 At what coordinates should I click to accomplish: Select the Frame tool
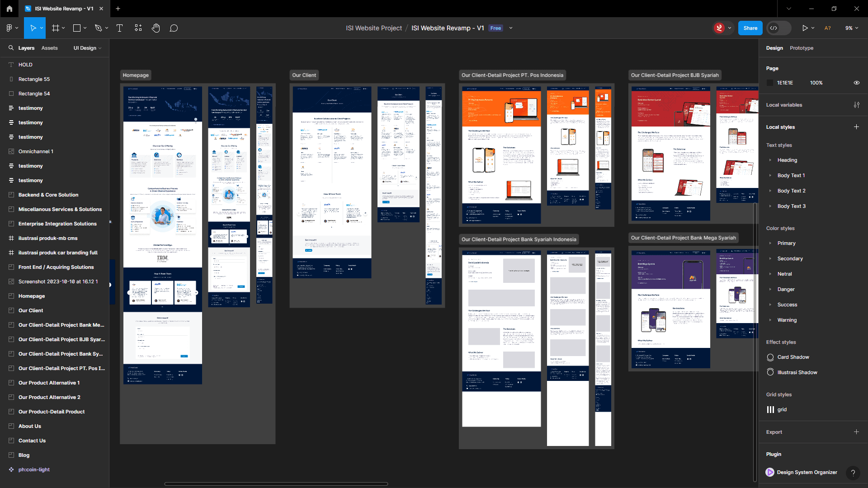click(x=56, y=28)
